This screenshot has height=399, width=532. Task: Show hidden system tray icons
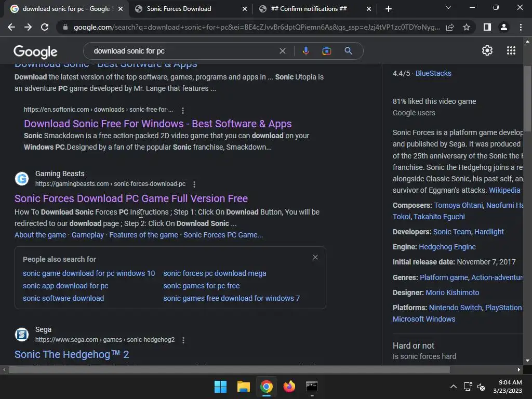(x=453, y=387)
